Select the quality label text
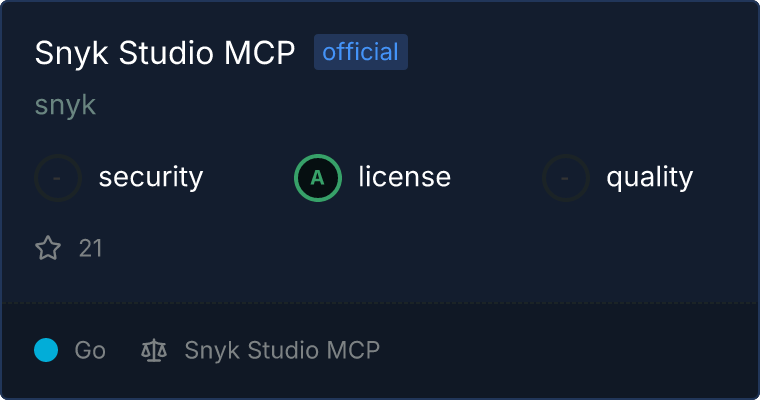Image resolution: width=760 pixels, height=400 pixels. pos(649,177)
